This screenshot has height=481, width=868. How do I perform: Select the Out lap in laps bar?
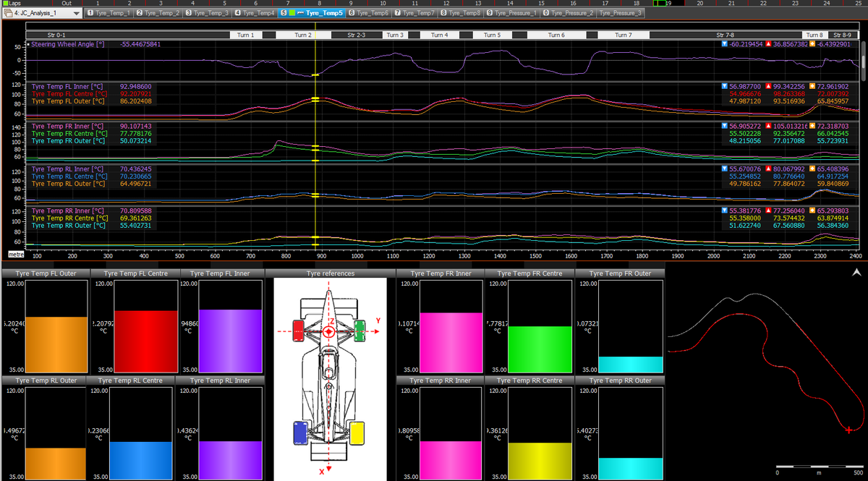[67, 4]
